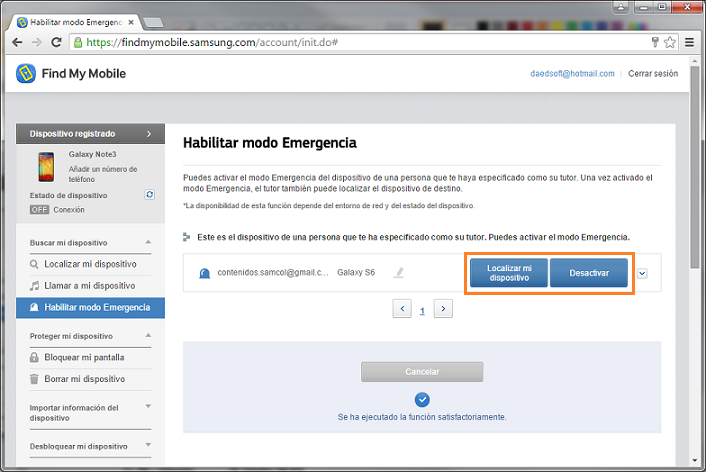This screenshot has width=706, height=472.
Task: Switch to the Habilitar modo Emergencia browser tab
Action: pos(75,22)
